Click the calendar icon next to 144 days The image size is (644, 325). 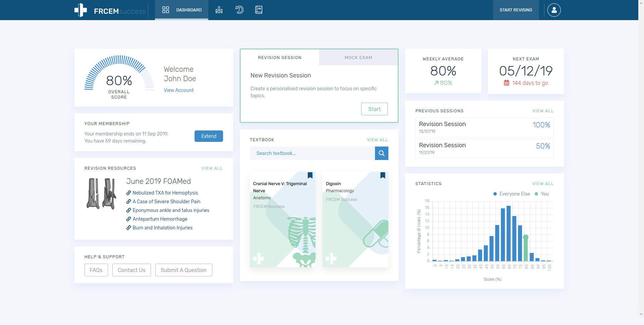pos(506,83)
